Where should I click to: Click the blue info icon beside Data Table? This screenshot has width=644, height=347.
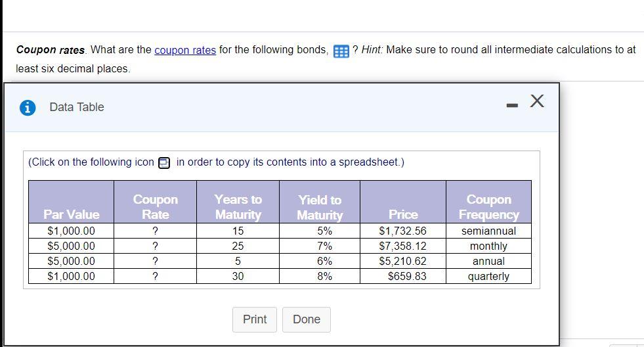[28, 108]
